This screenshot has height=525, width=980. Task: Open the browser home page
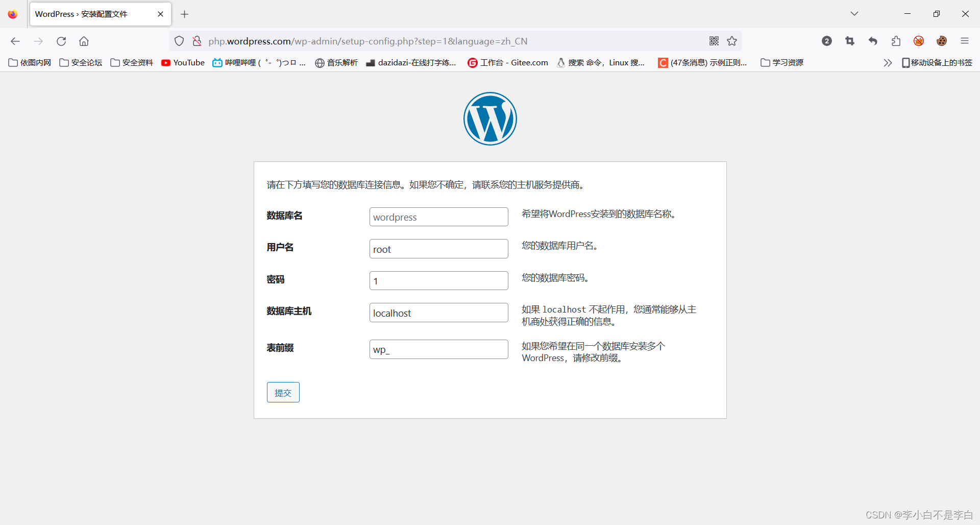click(x=84, y=41)
